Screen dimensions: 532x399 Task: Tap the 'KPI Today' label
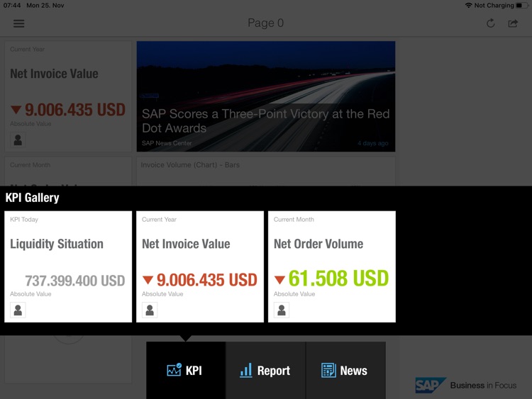(x=24, y=219)
